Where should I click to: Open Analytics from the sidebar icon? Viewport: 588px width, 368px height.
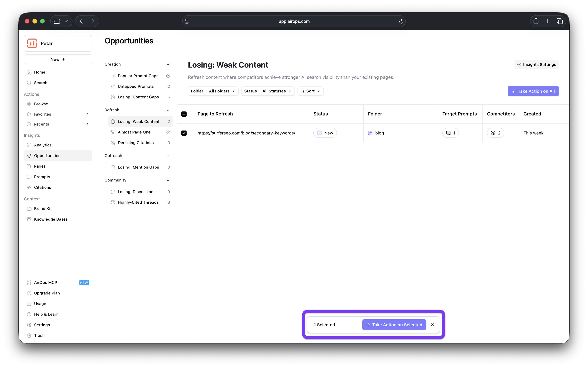click(29, 145)
